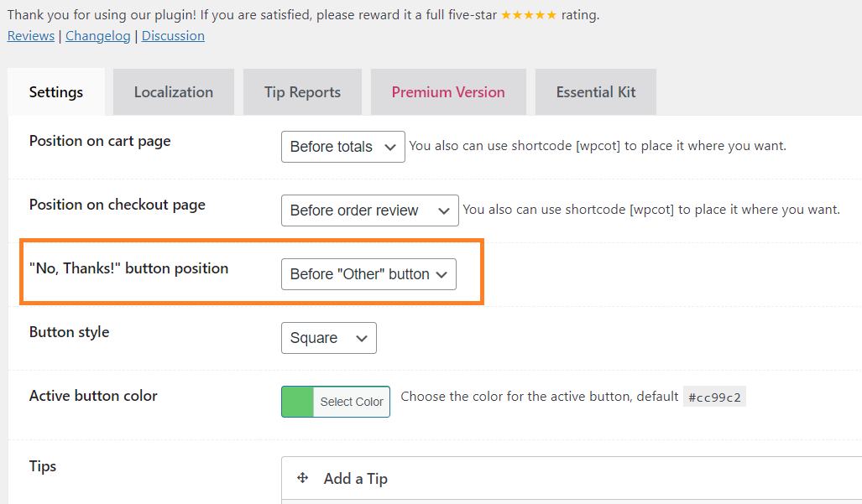Click the five-star rating icons
This screenshot has height=504, width=862.
click(x=529, y=15)
